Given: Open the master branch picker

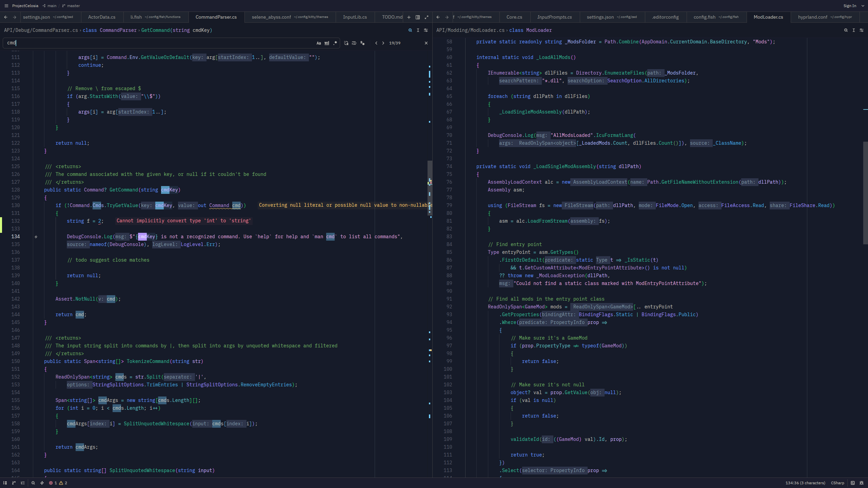Looking at the screenshot, I should click(71, 6).
